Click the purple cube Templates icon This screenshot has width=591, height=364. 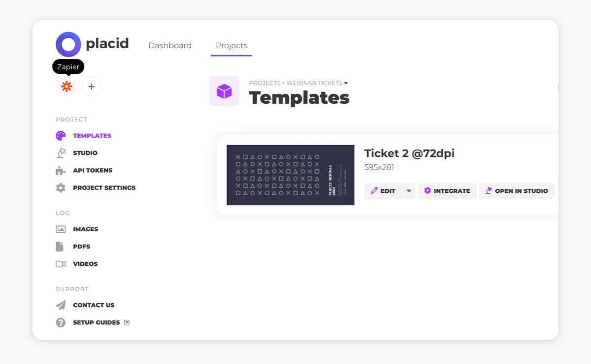[x=224, y=91]
